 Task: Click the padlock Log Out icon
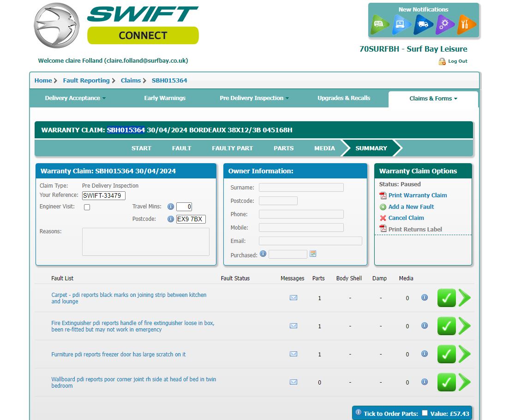point(442,61)
